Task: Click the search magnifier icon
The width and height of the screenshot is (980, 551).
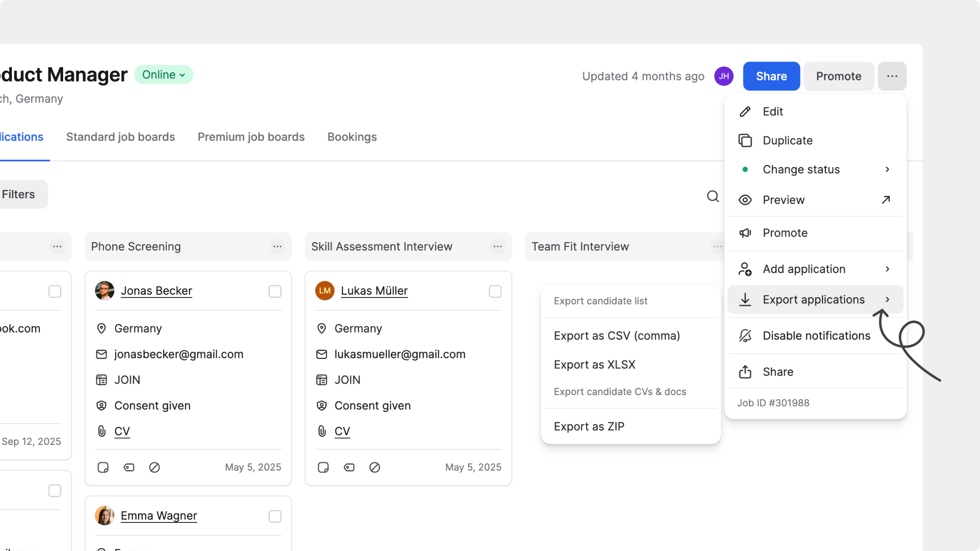Action: [713, 196]
